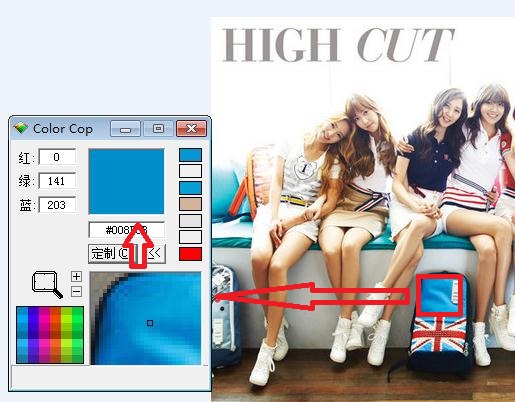Click the Color Cop app icon
Viewport: 515px width, 402px height.
[x=21, y=128]
